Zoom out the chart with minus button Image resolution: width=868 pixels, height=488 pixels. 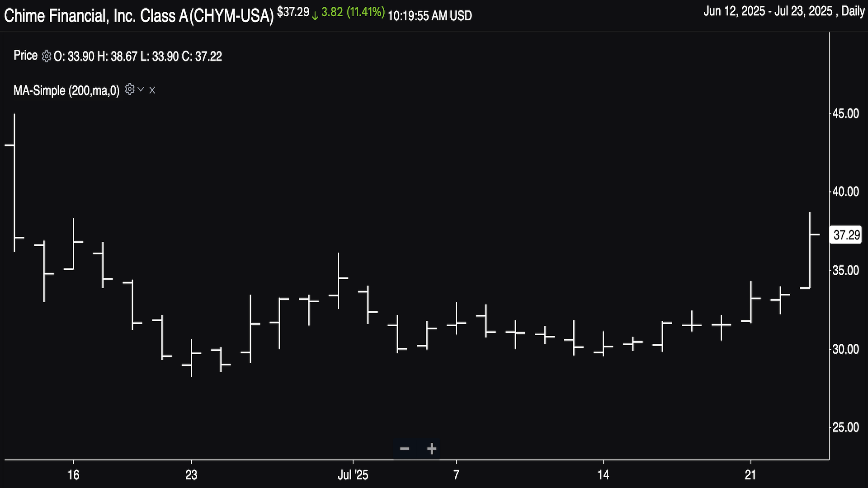click(405, 449)
